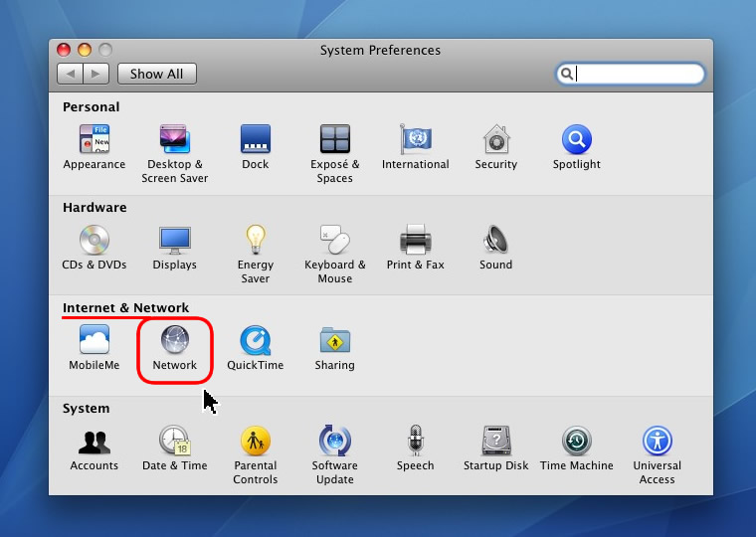Open Appearance preferences
The image size is (756, 537).
pyautogui.click(x=94, y=140)
